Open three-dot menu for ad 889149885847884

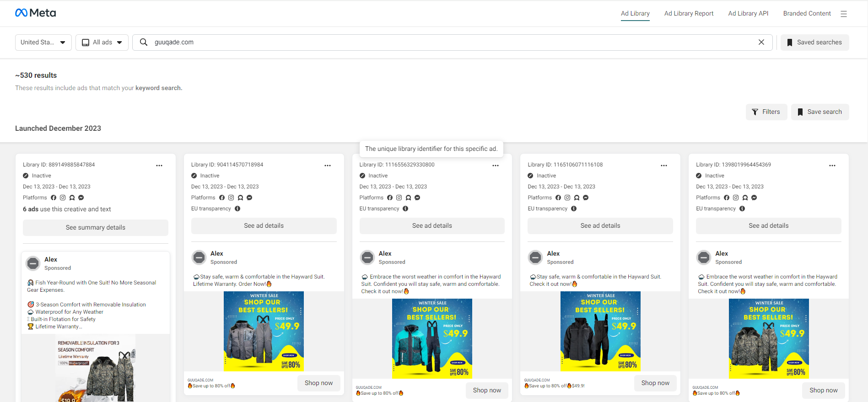point(159,166)
